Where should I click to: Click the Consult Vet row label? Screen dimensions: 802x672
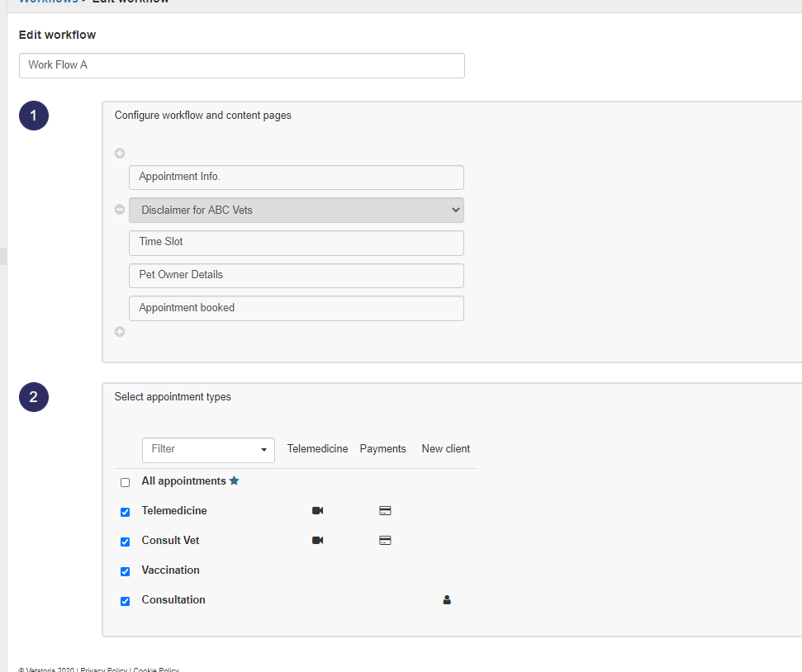(170, 540)
